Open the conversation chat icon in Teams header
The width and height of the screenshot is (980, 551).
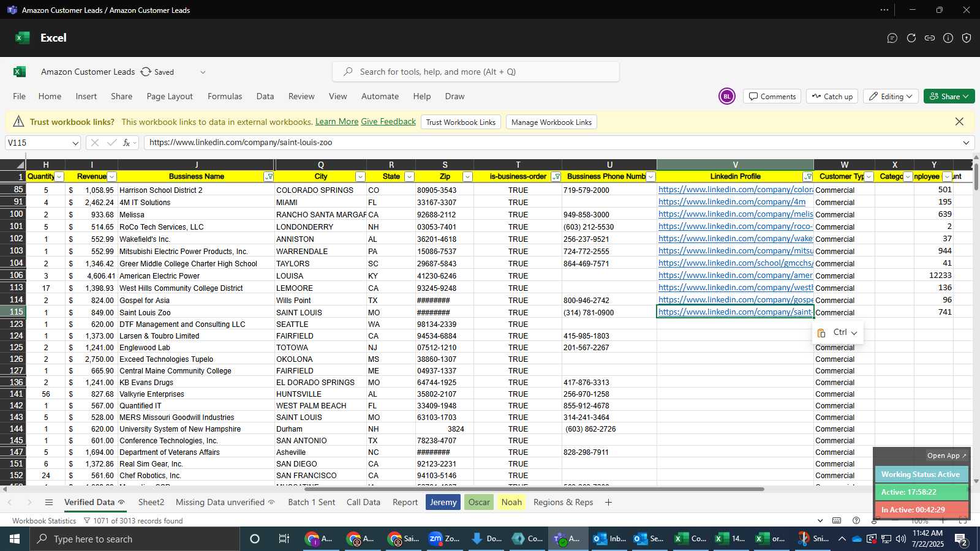coord(892,38)
